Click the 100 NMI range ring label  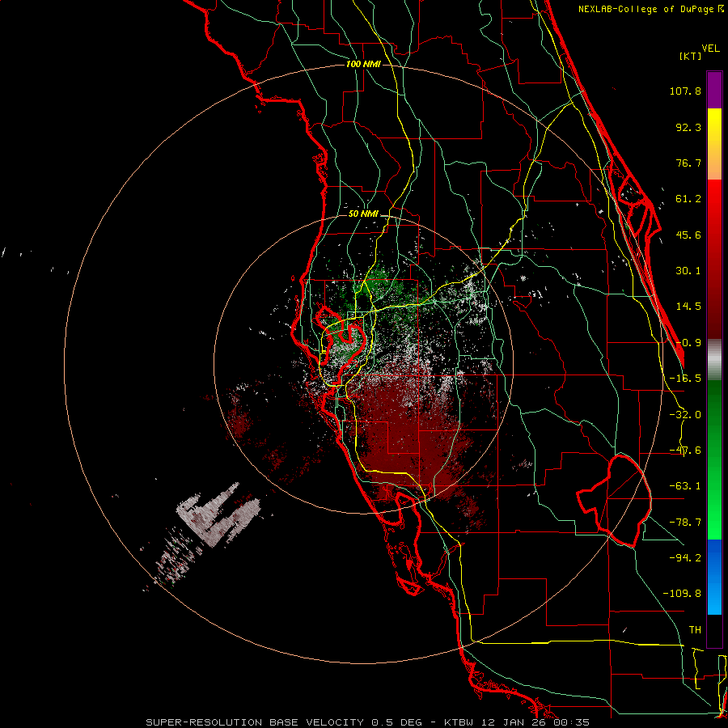(363, 64)
